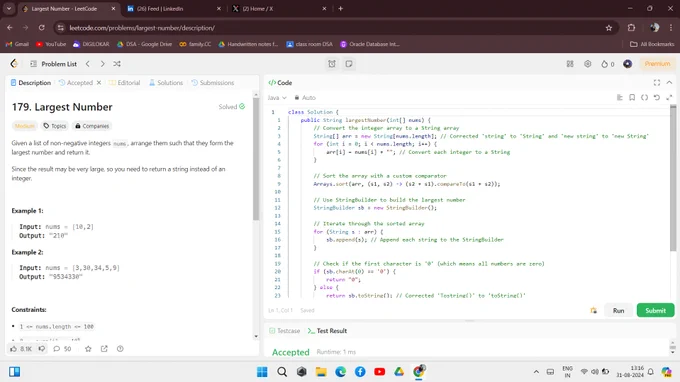Run the code
This screenshot has width=680, height=382.
(x=618, y=310)
